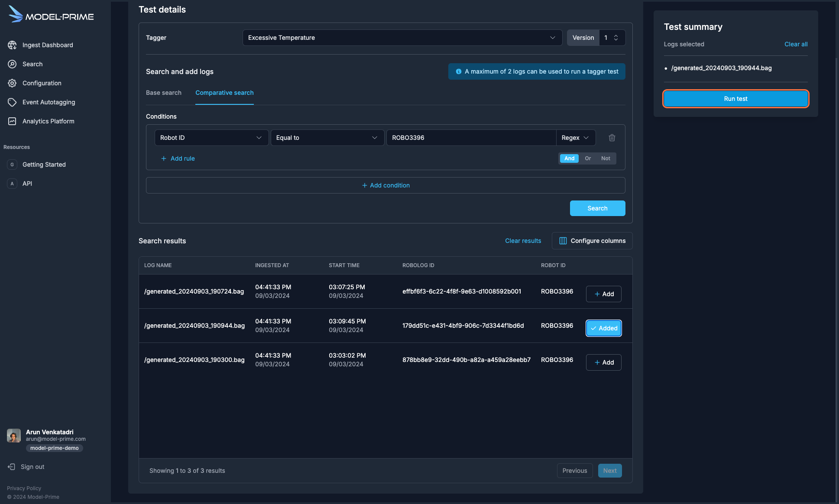Open API resource link
Screen dimensions: 839x504
click(27, 184)
